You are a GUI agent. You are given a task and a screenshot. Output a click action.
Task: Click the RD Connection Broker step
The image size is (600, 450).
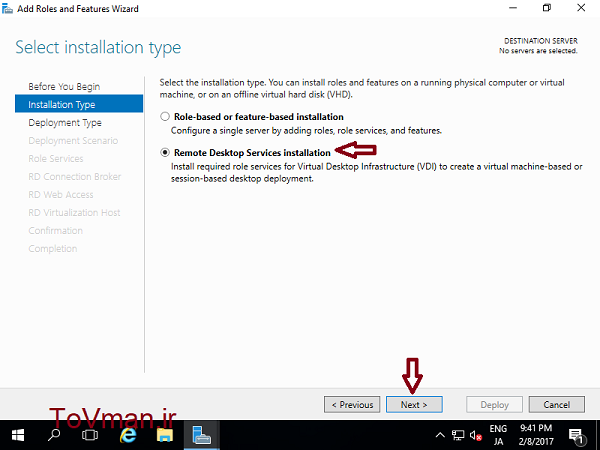[x=75, y=176]
